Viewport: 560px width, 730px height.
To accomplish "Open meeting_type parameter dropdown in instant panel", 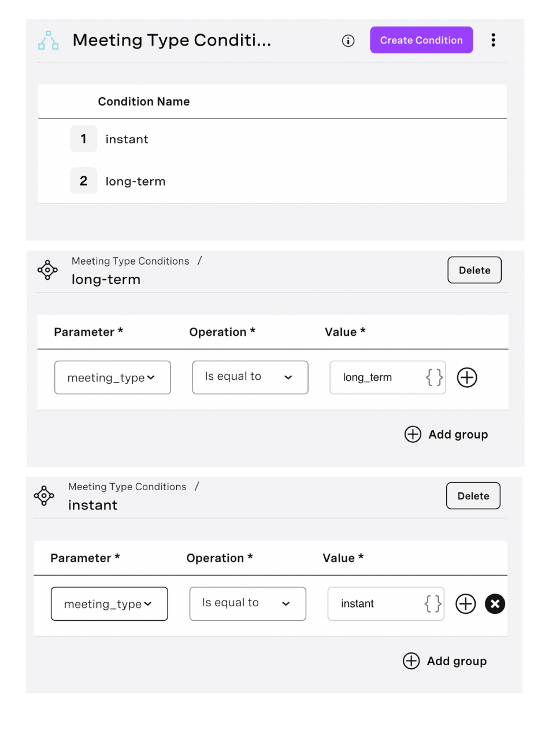I will (109, 603).
